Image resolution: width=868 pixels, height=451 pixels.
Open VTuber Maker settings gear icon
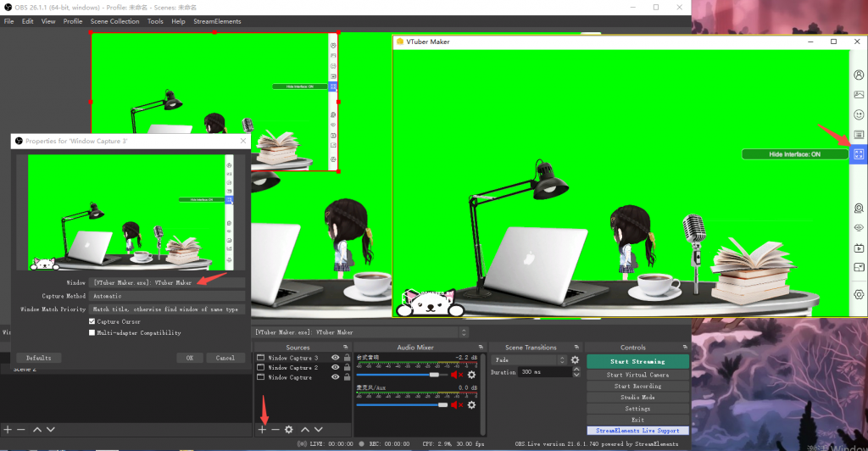click(x=859, y=294)
